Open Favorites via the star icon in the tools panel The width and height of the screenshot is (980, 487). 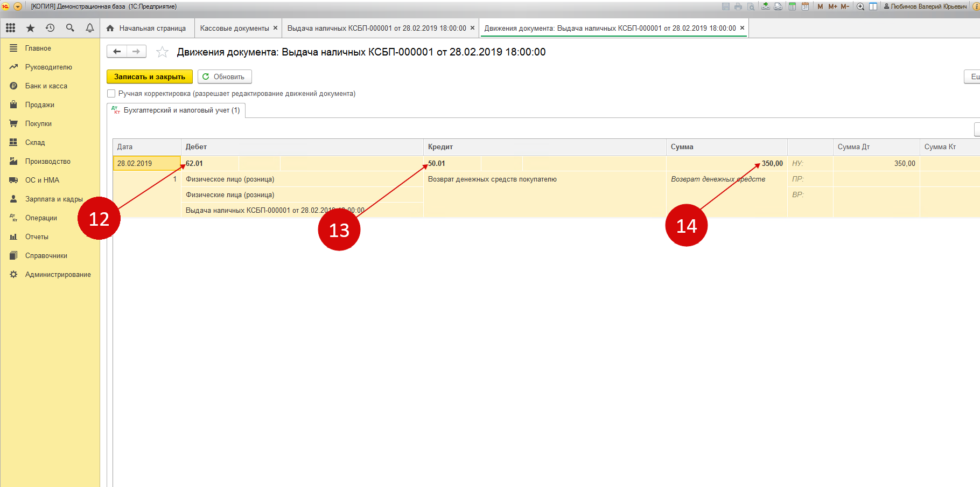(x=30, y=28)
